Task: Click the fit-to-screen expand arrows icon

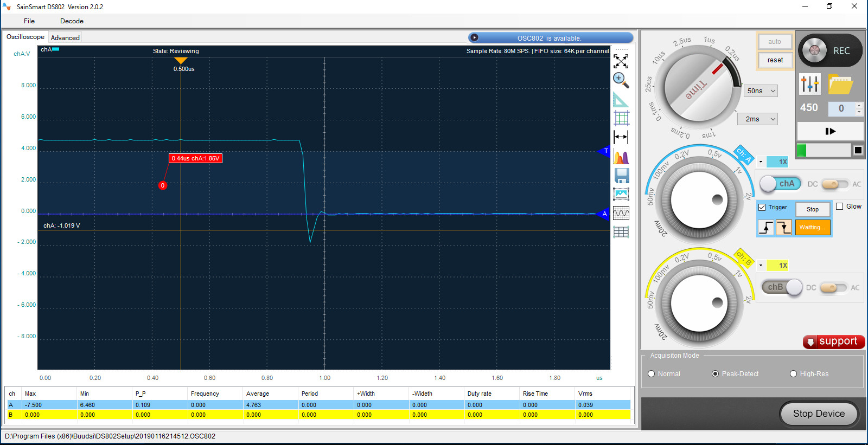Action: [x=621, y=61]
